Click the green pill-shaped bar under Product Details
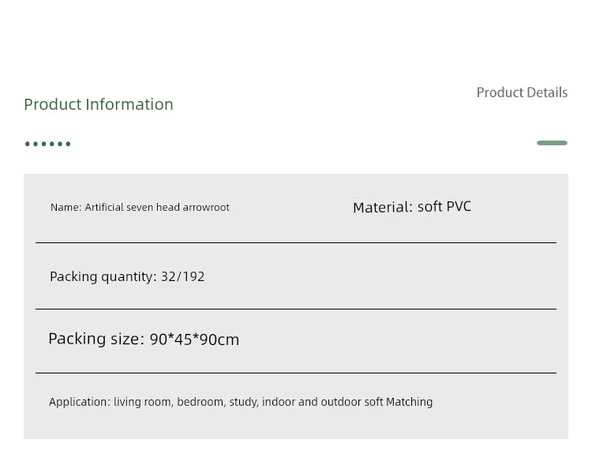Viewport: 592px width, 454px height. (x=552, y=143)
